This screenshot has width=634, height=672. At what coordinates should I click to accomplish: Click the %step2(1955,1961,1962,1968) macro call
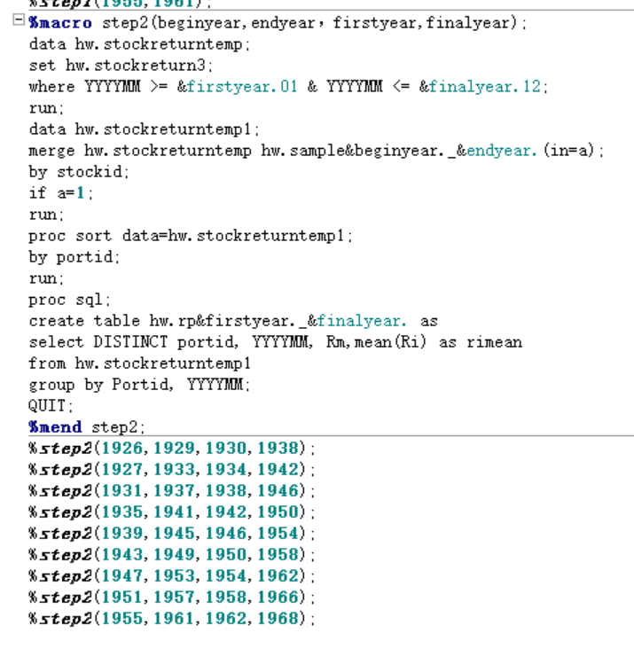pos(171,619)
